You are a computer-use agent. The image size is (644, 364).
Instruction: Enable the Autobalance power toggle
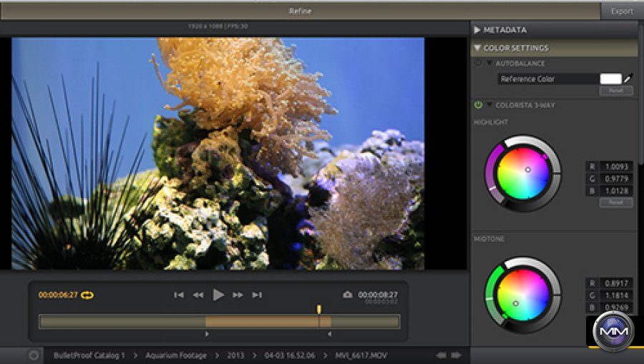coord(478,64)
